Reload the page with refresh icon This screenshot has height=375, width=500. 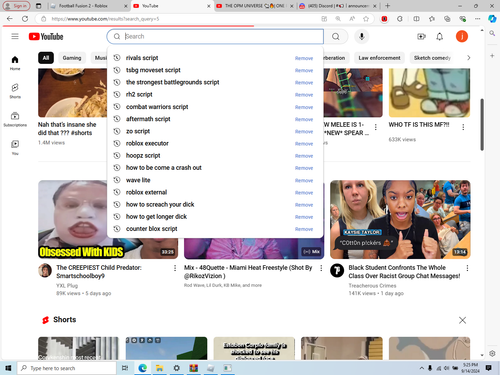pos(25,19)
